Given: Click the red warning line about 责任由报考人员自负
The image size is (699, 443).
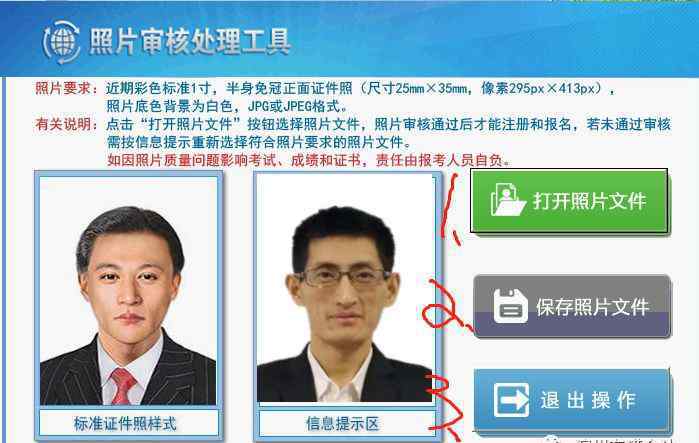Looking at the screenshot, I should [308, 160].
